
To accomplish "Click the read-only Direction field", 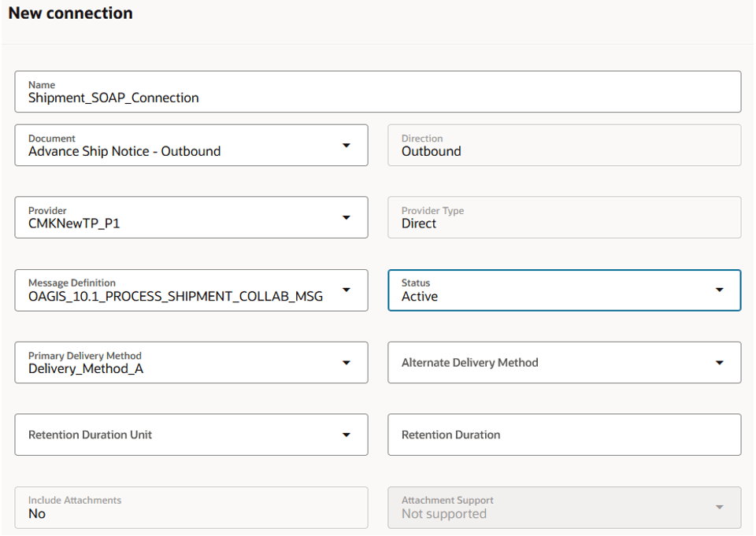I will click(x=564, y=146).
